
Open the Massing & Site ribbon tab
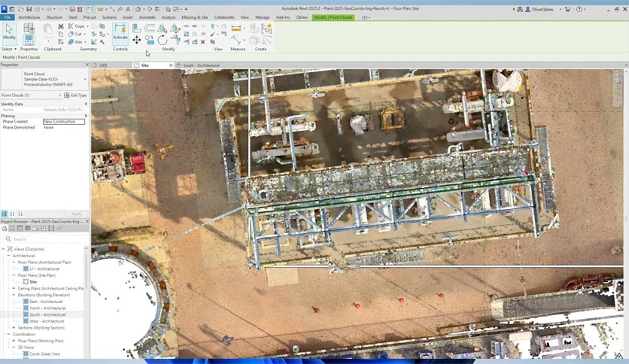[x=195, y=17]
